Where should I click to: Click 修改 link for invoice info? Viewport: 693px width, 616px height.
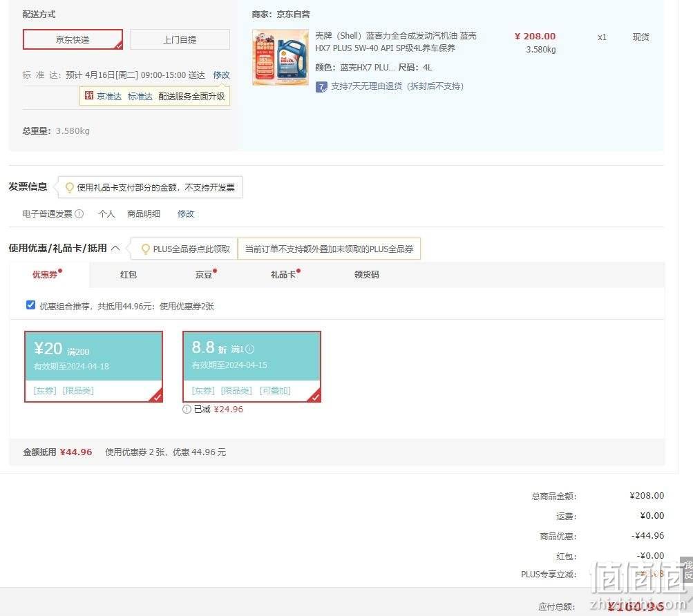pyautogui.click(x=186, y=214)
